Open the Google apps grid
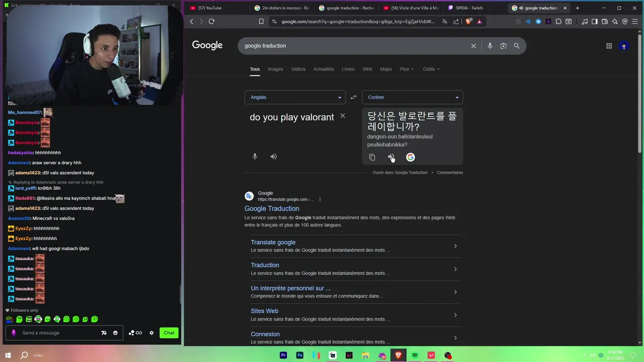 (609, 46)
